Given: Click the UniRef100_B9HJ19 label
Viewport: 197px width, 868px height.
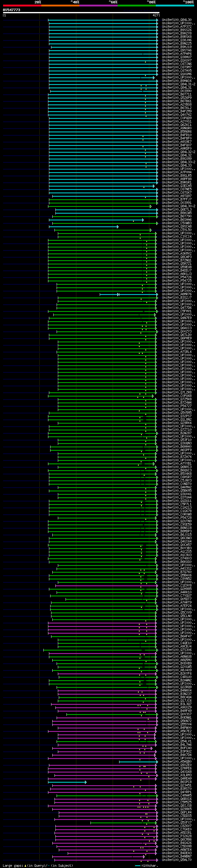Looking at the screenshot, I should 177,47.
